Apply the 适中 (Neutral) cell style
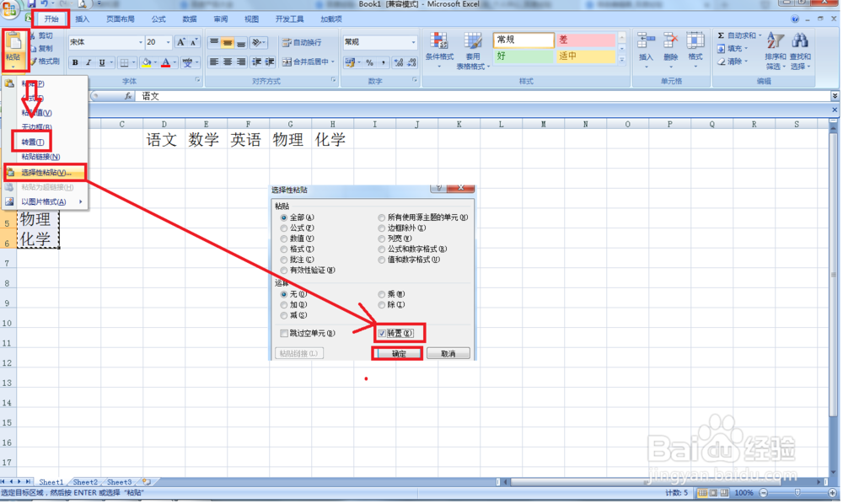 click(x=586, y=56)
